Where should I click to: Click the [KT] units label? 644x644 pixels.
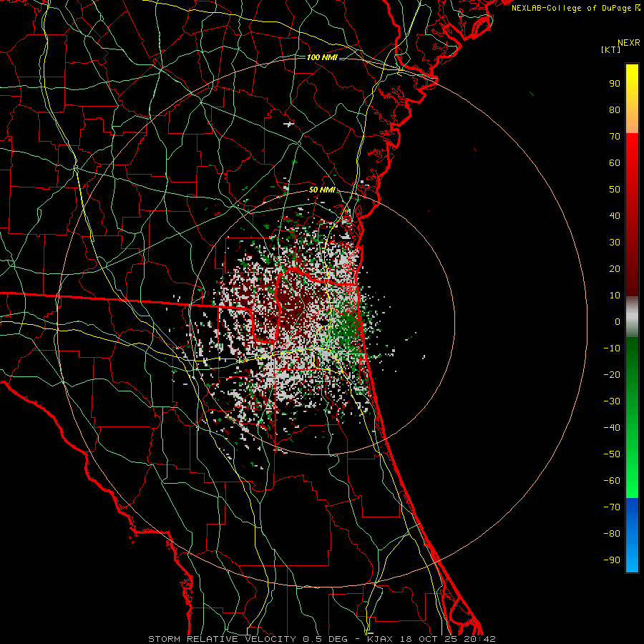click(x=611, y=49)
